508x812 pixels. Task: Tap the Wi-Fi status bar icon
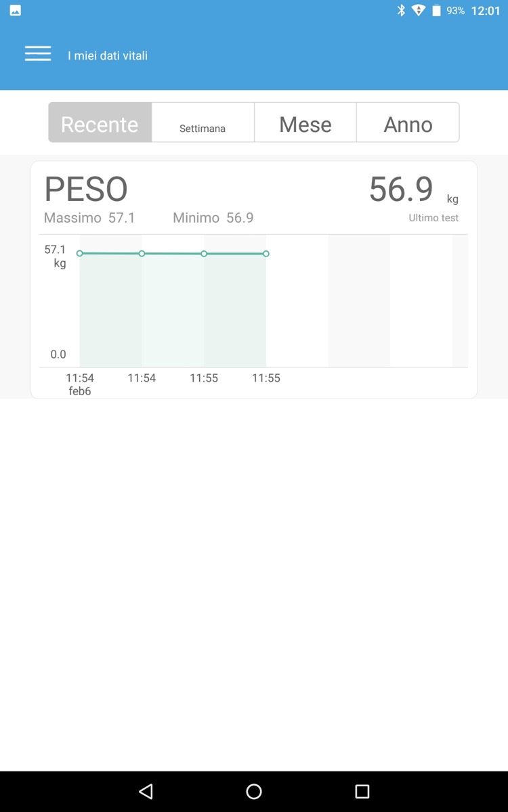(419, 10)
